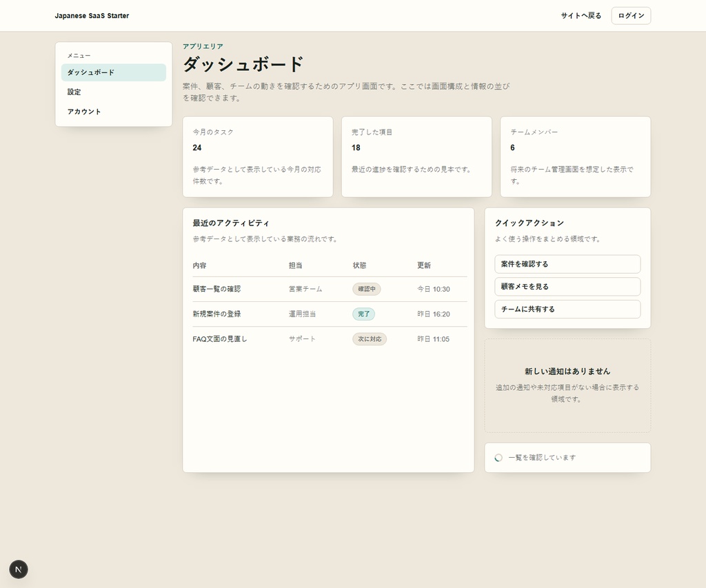Screen dimensions: 706x588
Task: Click the Japanese SaaS Starter logo text
Action: [92, 16]
